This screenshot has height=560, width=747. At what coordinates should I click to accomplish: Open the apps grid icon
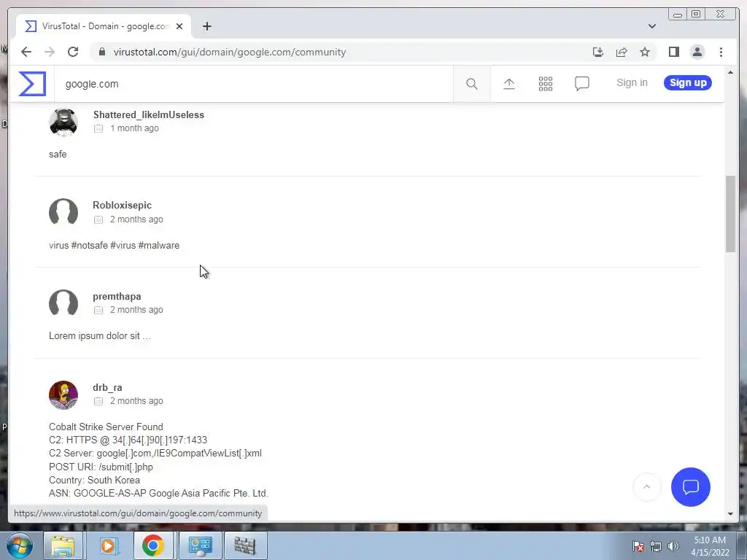point(546,84)
